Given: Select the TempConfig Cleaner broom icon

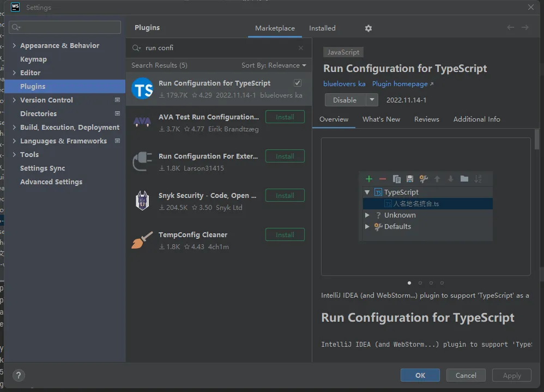Looking at the screenshot, I should point(142,240).
